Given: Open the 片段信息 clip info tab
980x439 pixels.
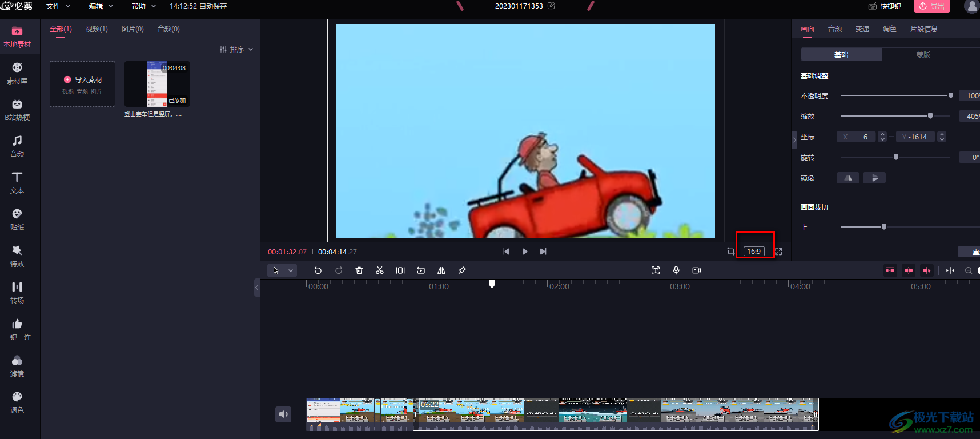Looking at the screenshot, I should (924, 29).
